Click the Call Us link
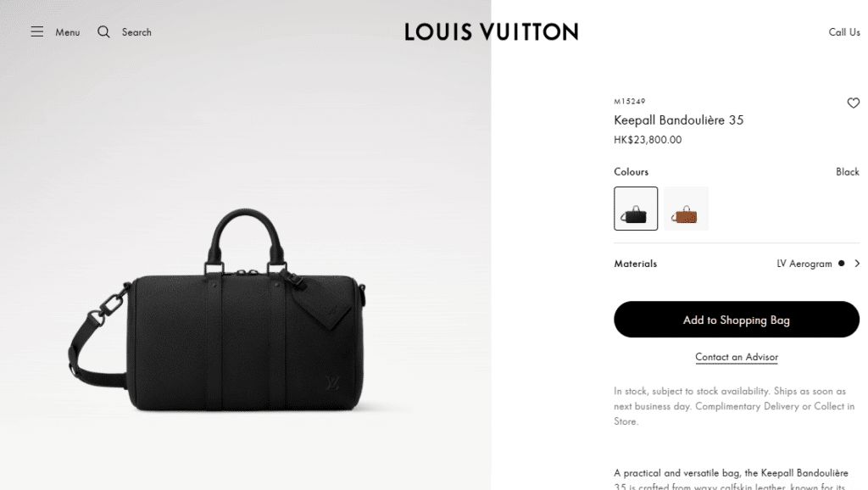The image size is (868, 490). pos(844,32)
